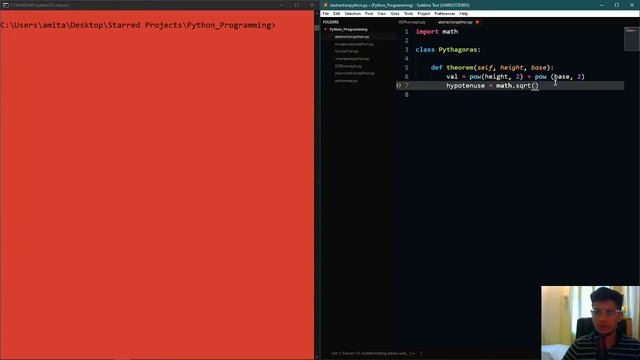Select the Python_Programming folder name in sidebar
Image resolution: width=640 pixels, height=360 pixels.
click(x=348, y=29)
